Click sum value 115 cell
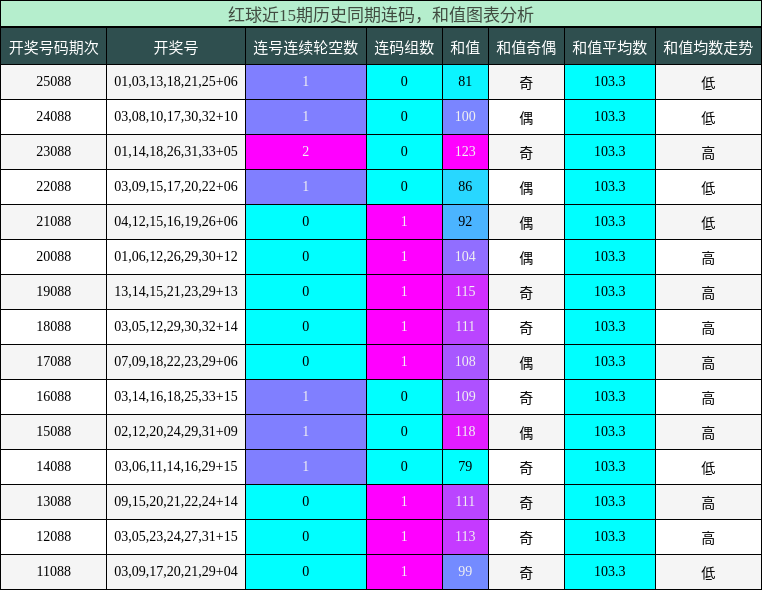This screenshot has height=590, width=762. pyautogui.click(x=465, y=292)
